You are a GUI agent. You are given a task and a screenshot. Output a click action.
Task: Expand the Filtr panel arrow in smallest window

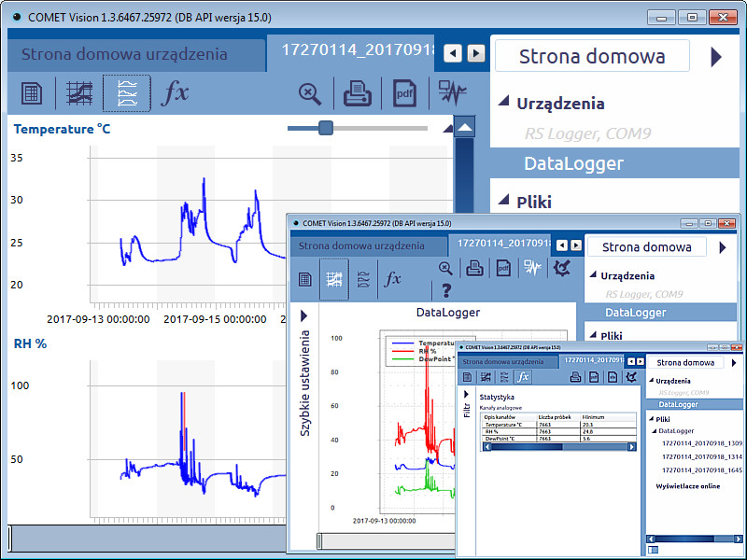(x=466, y=394)
